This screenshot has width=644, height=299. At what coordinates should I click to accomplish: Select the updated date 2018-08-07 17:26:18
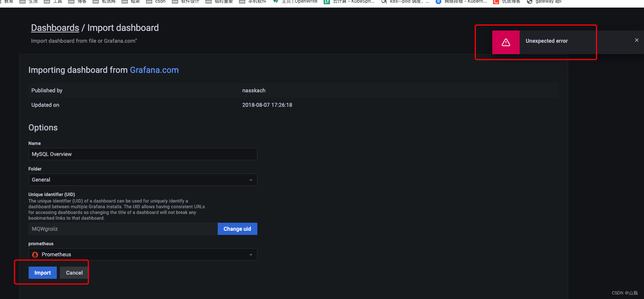[x=267, y=105]
